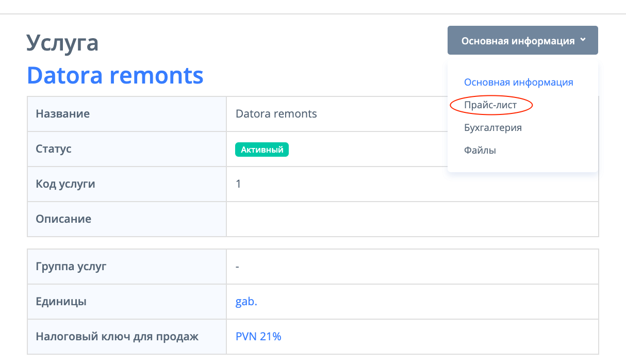
Task: Click the dropdown chevron arrow icon
Action: pyautogui.click(x=583, y=40)
